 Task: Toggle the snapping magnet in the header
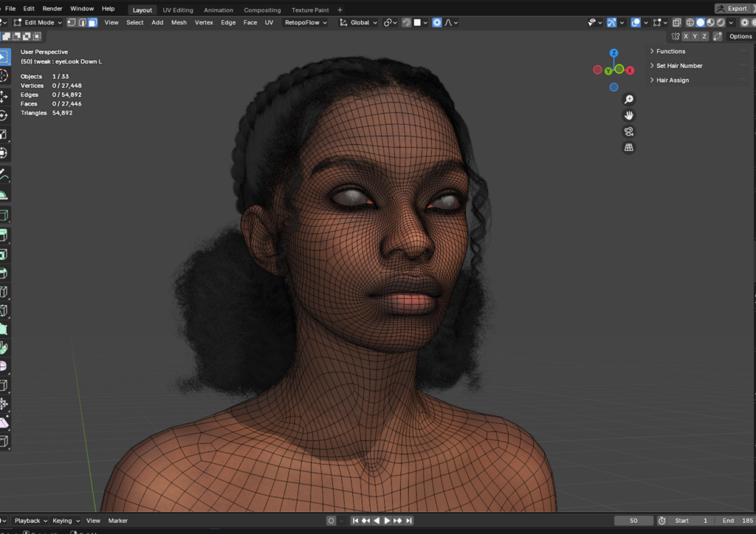pos(407,22)
